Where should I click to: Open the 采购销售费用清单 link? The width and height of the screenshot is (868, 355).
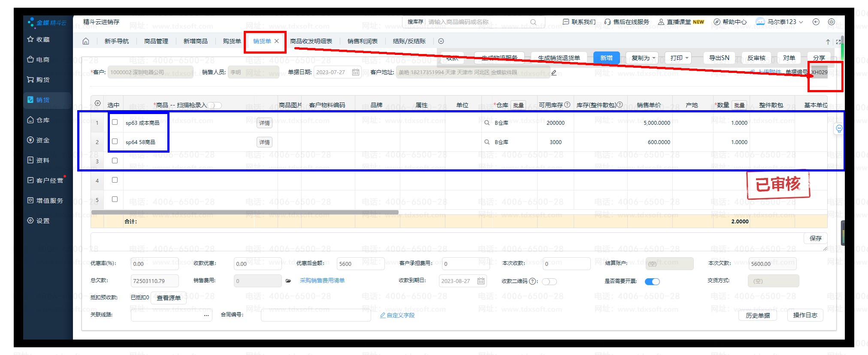(322, 280)
